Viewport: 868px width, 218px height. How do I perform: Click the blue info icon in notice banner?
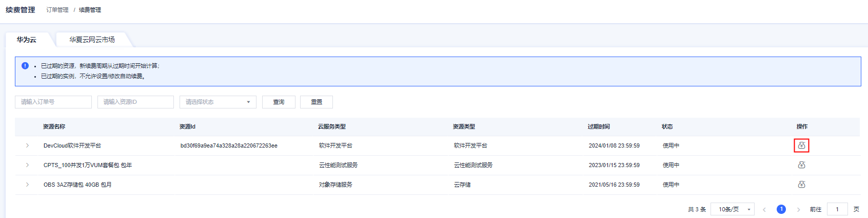(x=25, y=66)
